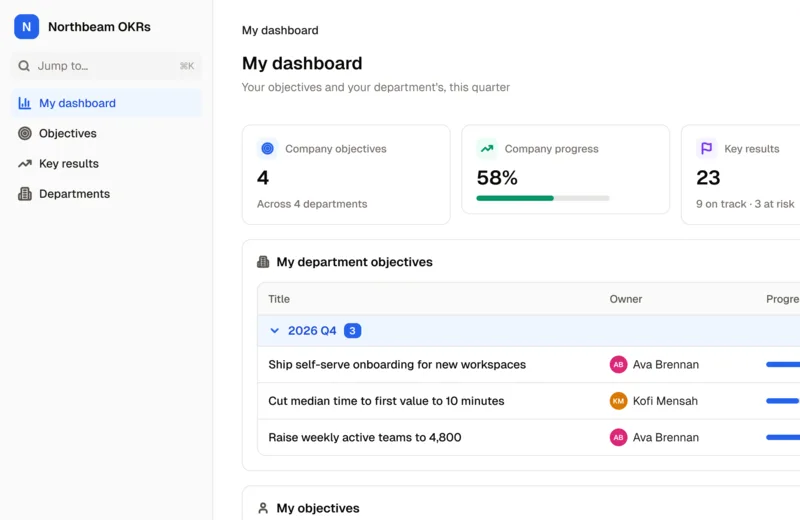Click the Northbeam OKRs logo icon
The width and height of the screenshot is (800, 520).
(x=27, y=27)
